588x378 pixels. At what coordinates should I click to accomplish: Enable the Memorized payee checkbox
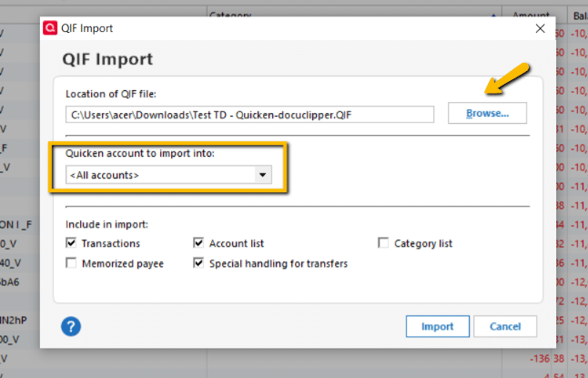tap(71, 262)
